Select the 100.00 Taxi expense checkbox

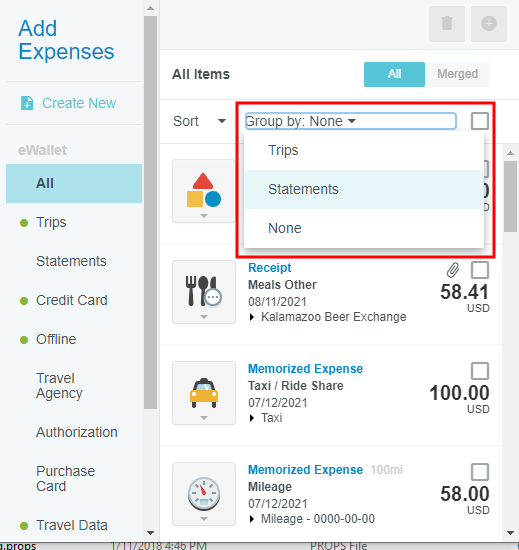(480, 371)
